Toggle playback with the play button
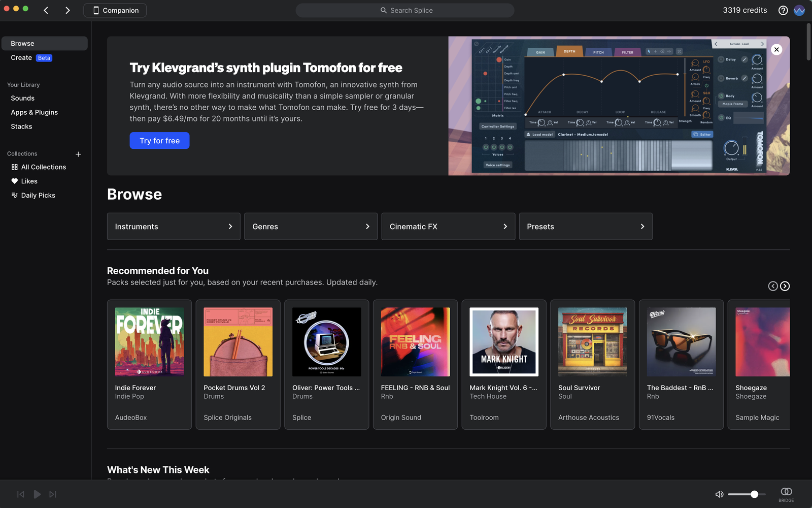The image size is (812, 508). [37, 494]
